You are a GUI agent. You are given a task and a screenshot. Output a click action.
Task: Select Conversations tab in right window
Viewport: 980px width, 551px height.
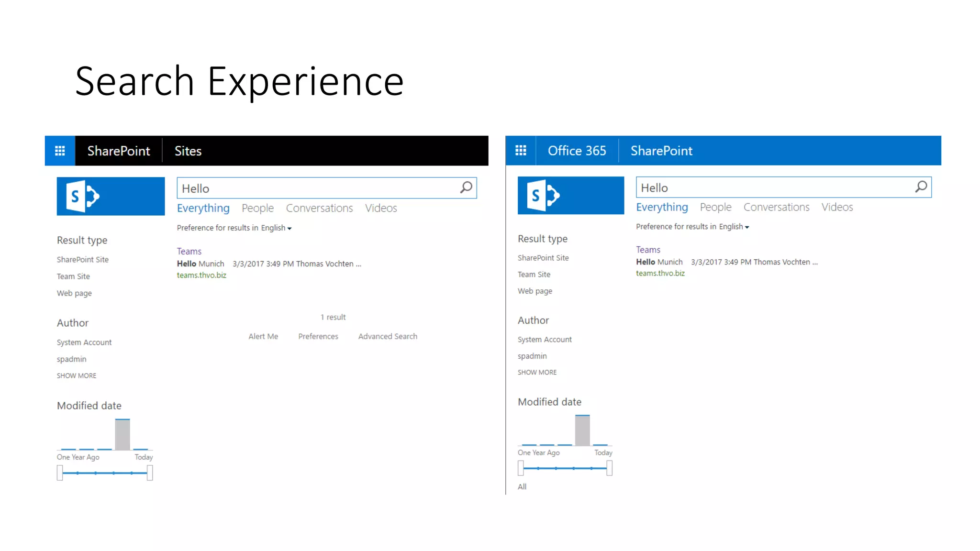pyautogui.click(x=777, y=207)
